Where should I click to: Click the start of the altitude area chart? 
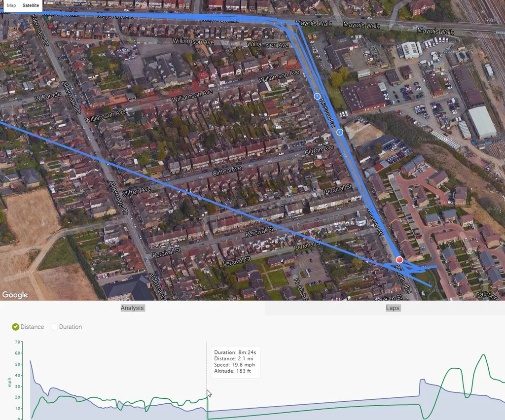coord(31,361)
